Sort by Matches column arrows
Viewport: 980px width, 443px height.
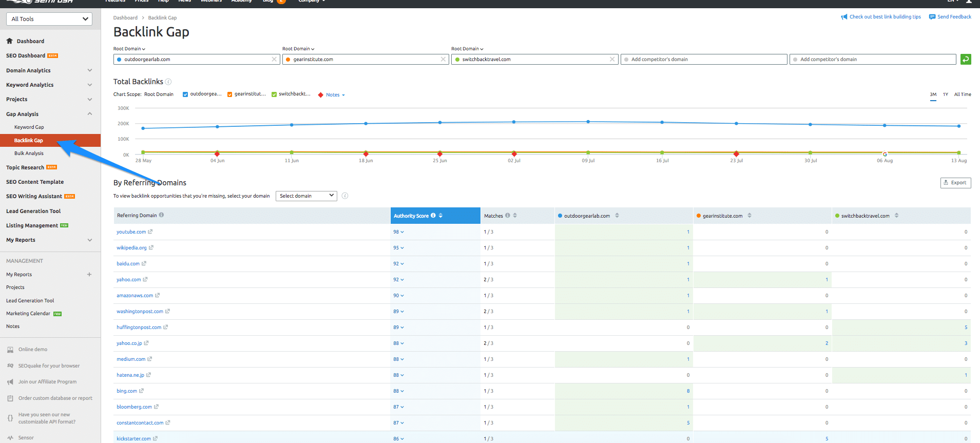[515, 216]
